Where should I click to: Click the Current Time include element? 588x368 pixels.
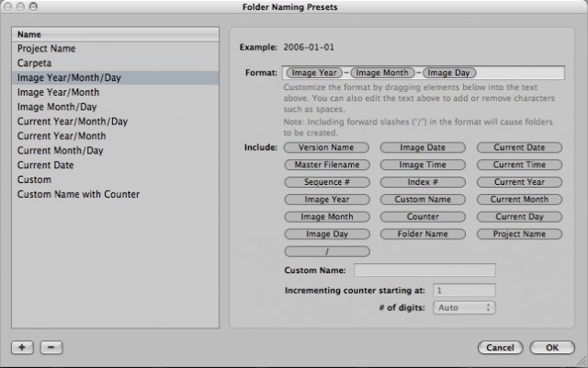[x=519, y=165]
